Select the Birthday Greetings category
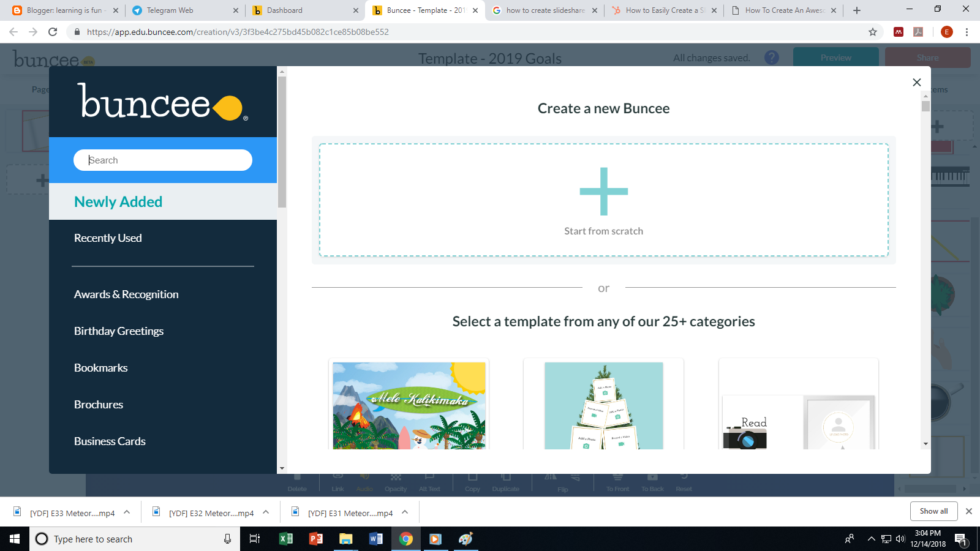980x551 pixels. tap(118, 331)
